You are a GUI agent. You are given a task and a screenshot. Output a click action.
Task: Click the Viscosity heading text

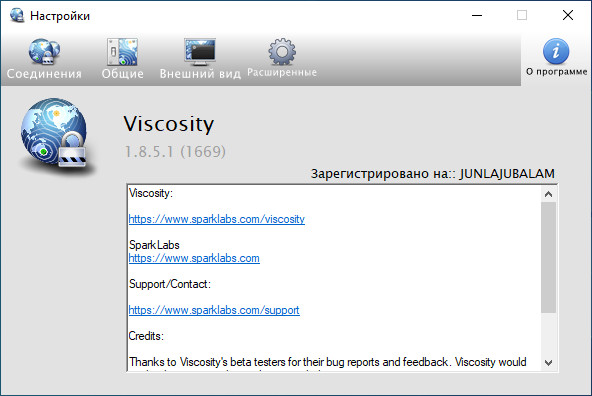tap(169, 124)
